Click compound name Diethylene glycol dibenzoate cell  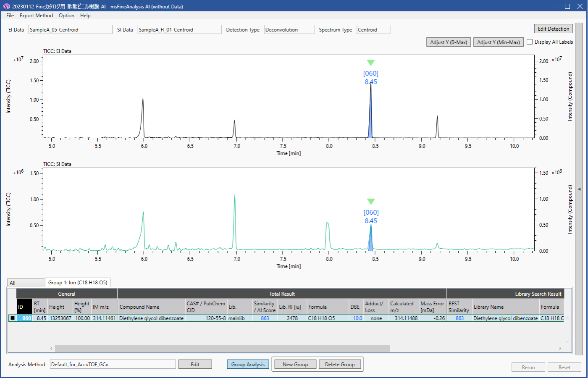tap(151, 318)
